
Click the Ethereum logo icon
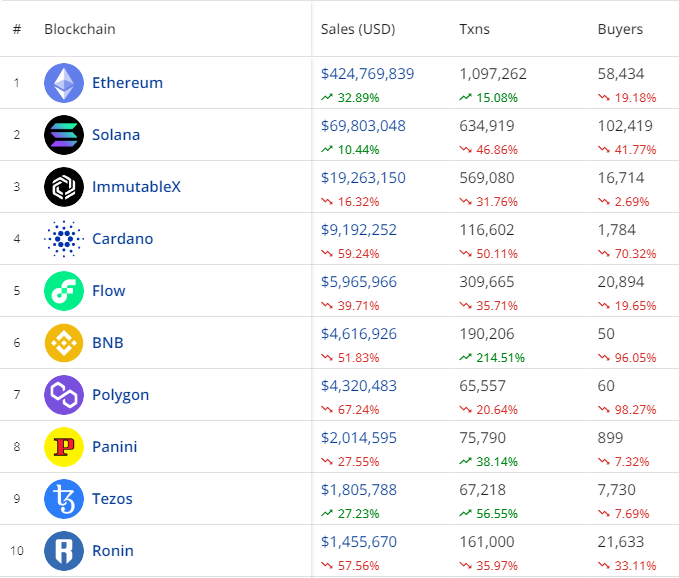[x=64, y=83]
